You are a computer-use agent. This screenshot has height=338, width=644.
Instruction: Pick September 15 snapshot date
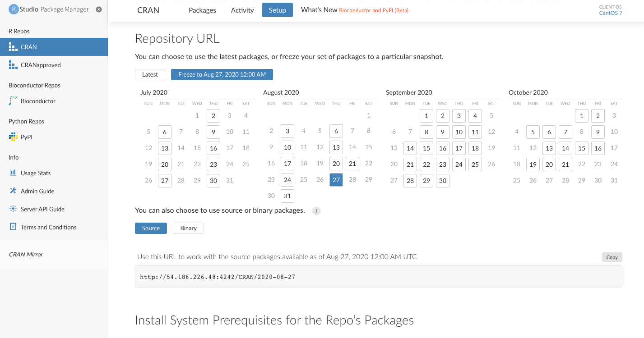point(426,148)
